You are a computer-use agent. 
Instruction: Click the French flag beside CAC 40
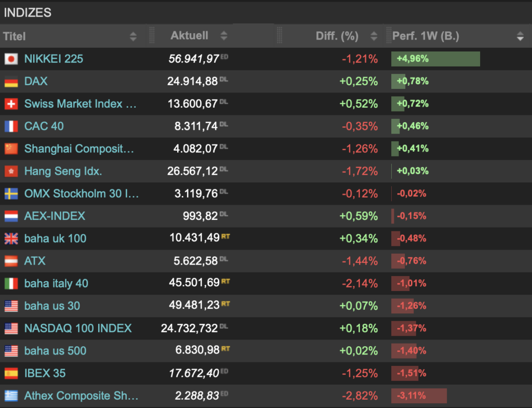click(11, 126)
